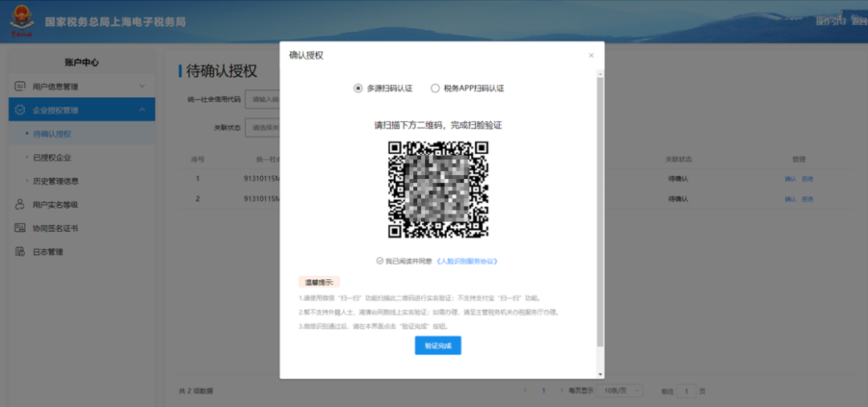
Task: Click the 用户信息管理 card icon
Action: (20, 86)
